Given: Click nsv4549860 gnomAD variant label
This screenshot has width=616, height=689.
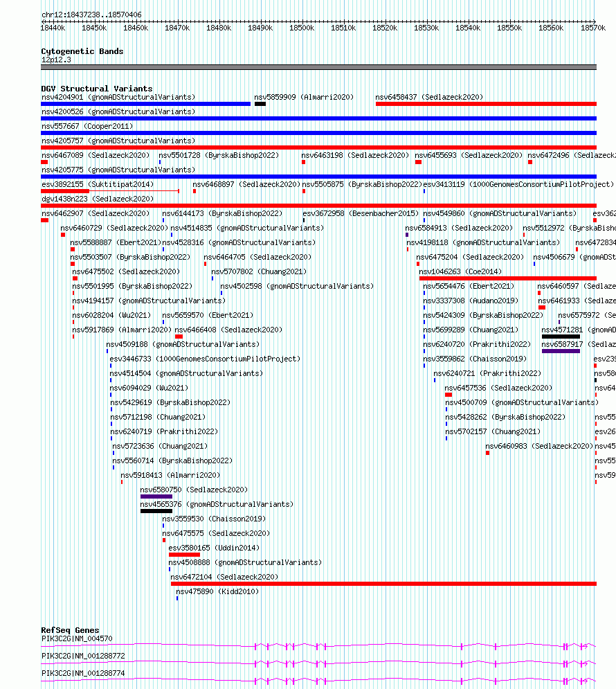Looking at the screenshot, I should (500, 213).
